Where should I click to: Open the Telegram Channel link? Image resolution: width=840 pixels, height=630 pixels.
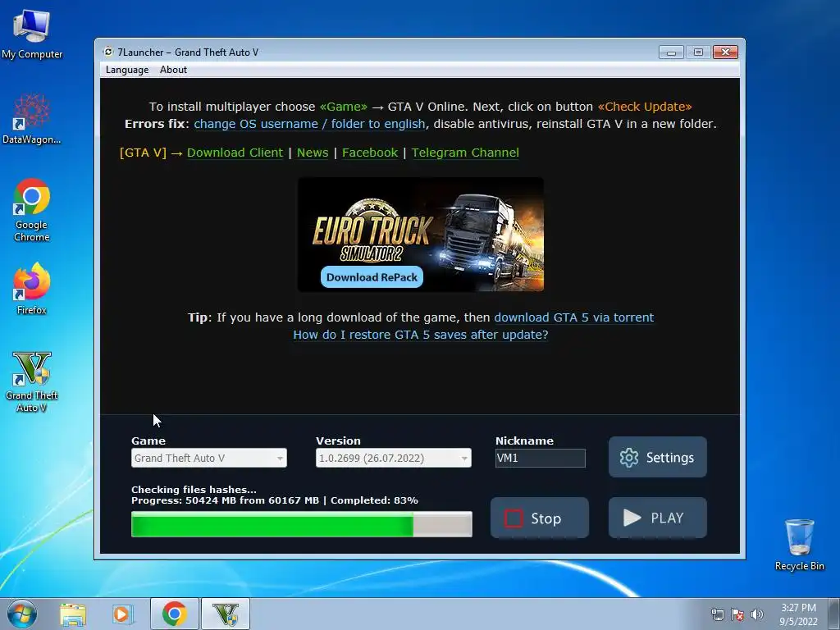click(465, 153)
